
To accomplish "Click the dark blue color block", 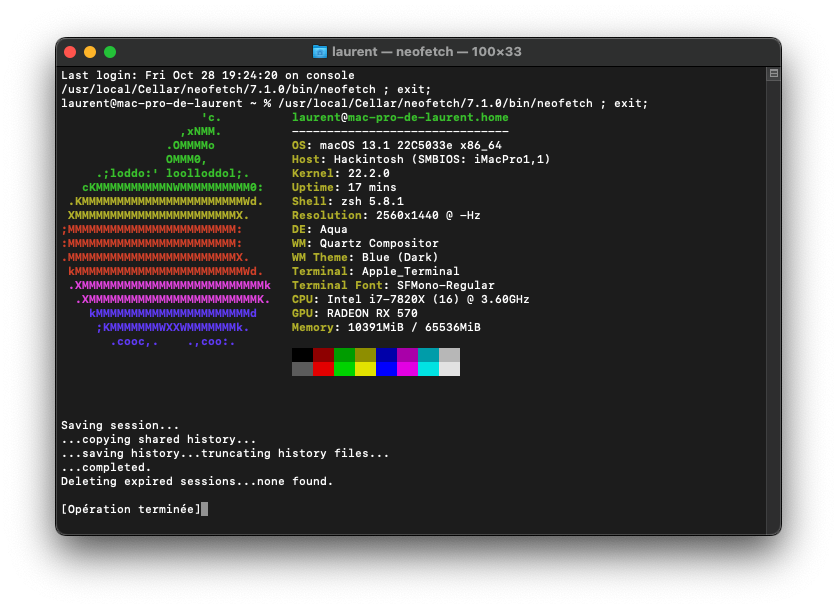I will (x=386, y=355).
